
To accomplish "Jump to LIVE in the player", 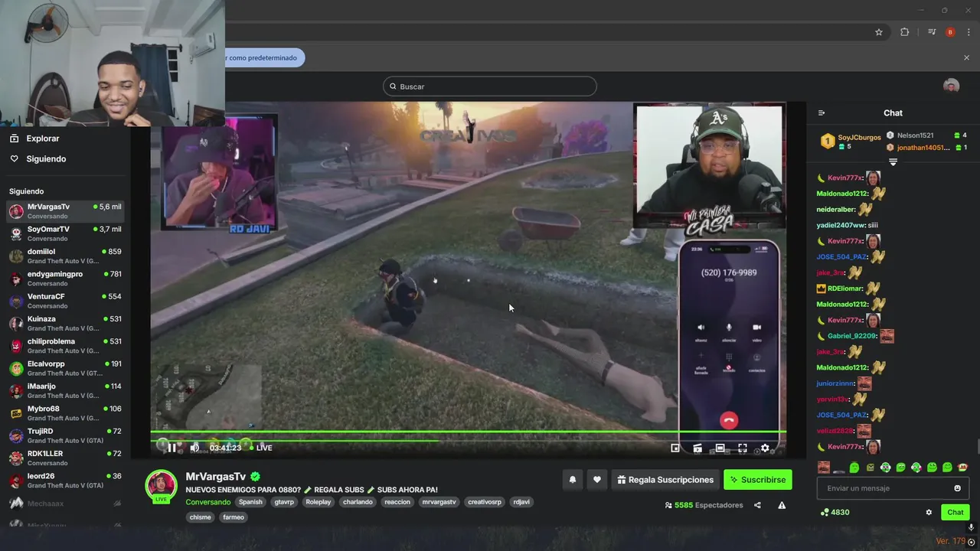I will (260, 448).
